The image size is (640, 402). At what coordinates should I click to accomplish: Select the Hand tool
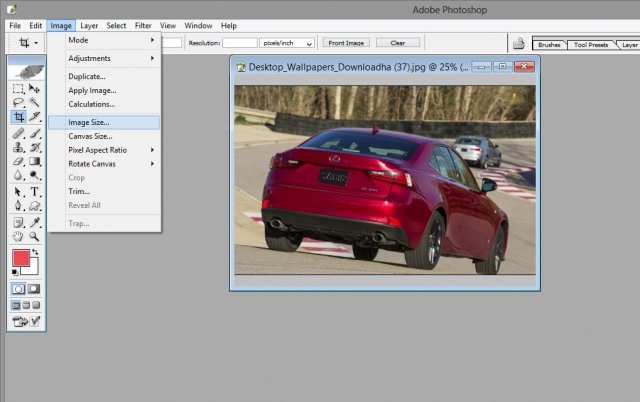18,236
